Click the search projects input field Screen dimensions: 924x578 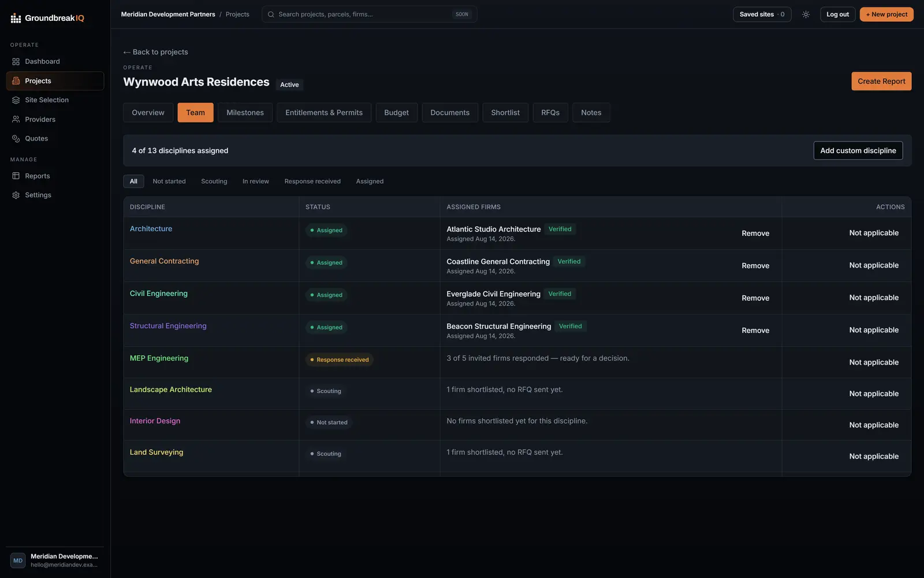click(x=370, y=14)
